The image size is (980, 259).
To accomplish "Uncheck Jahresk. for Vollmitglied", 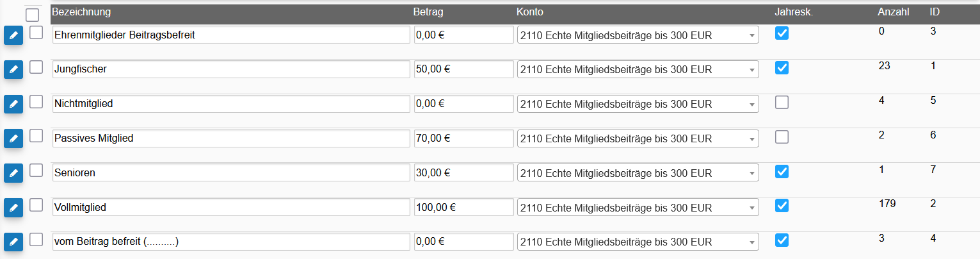I will coord(782,206).
